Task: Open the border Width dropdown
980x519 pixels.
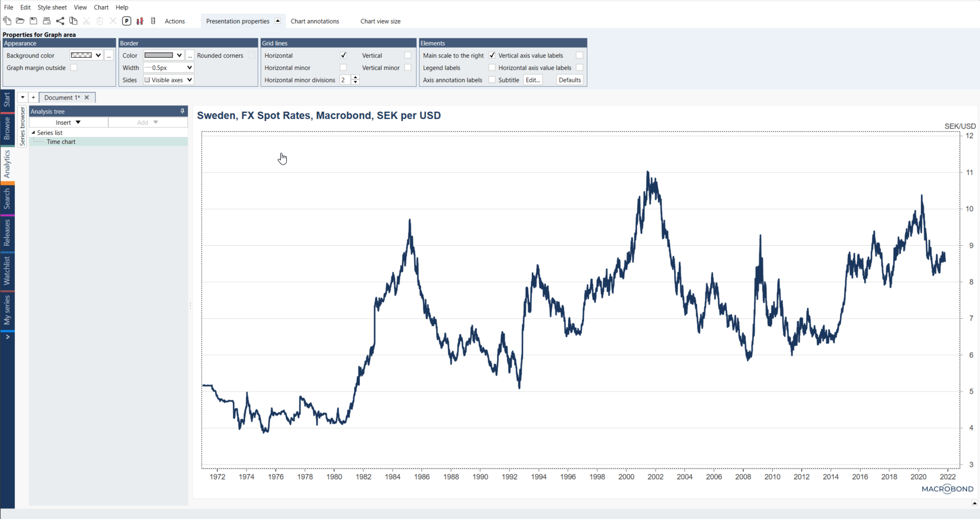Action: [x=168, y=67]
